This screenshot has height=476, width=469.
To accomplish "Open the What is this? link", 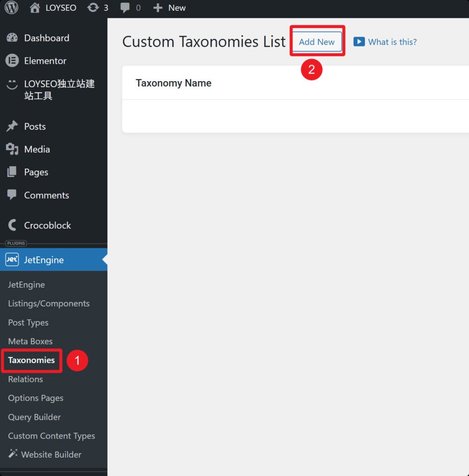I will [393, 42].
